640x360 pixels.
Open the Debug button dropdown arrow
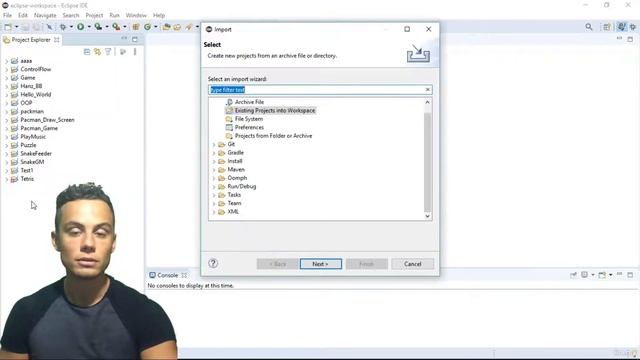71,27
